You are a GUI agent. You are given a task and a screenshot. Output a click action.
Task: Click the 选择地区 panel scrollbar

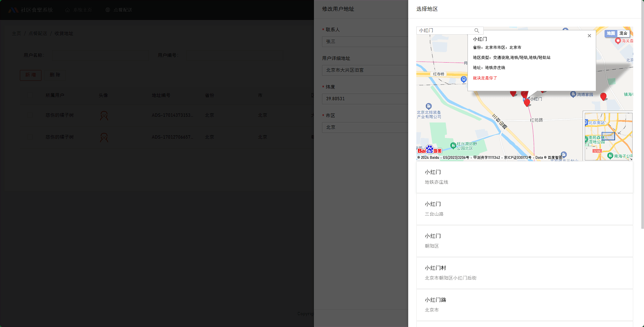(x=642, y=114)
